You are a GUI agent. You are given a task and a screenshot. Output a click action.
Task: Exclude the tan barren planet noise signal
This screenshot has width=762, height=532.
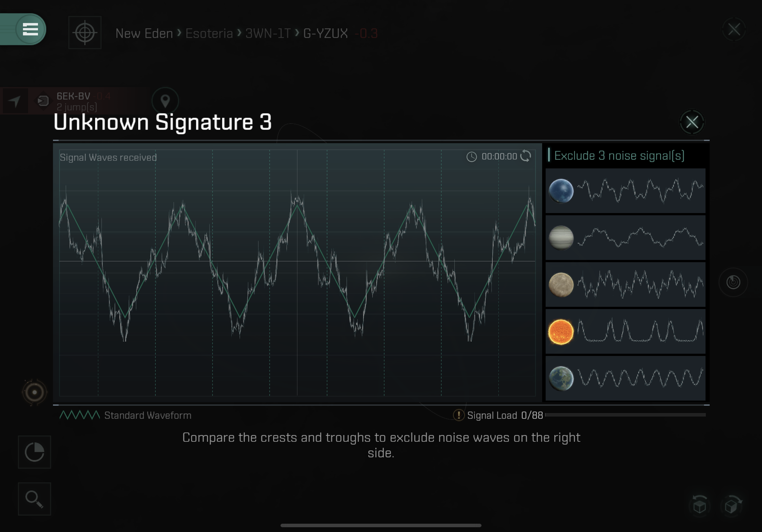click(625, 284)
